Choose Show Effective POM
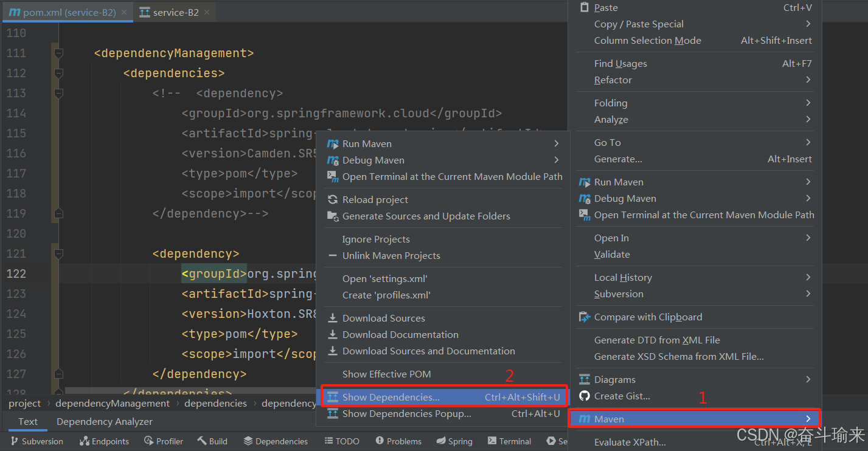The image size is (868, 451). click(x=386, y=374)
